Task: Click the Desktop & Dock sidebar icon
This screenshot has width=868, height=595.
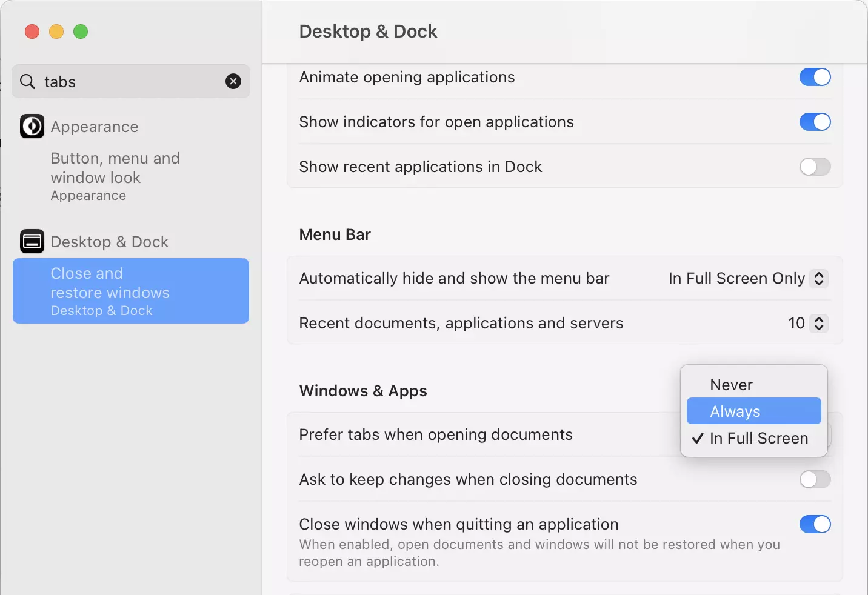Action: pos(32,241)
